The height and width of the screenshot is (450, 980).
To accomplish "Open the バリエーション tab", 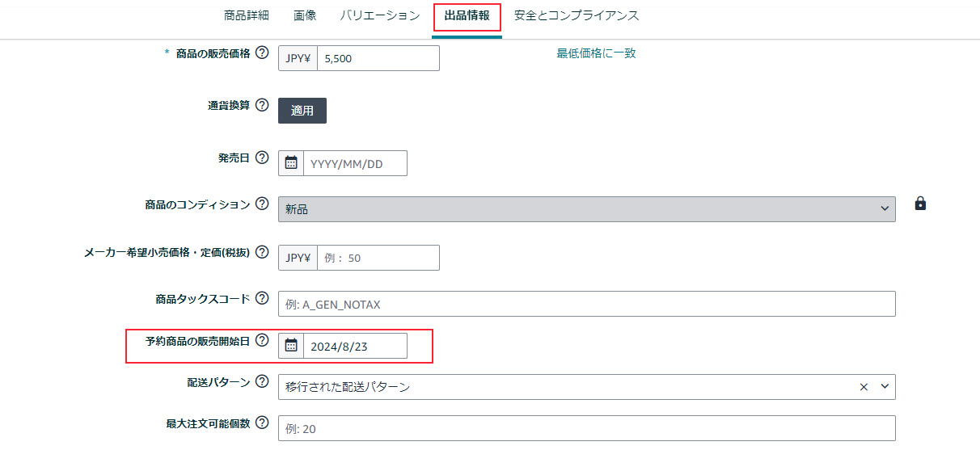I will pos(380,15).
